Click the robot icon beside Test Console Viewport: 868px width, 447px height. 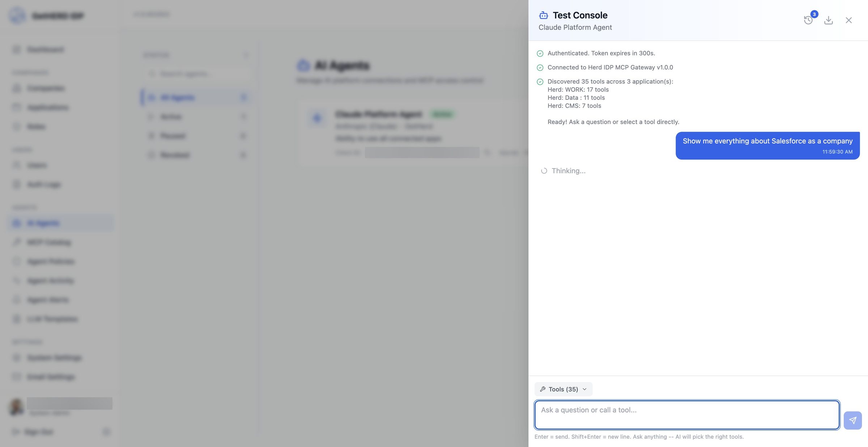point(543,15)
